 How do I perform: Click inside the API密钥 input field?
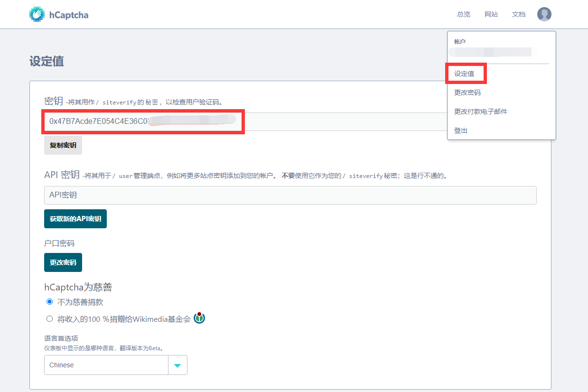point(290,195)
